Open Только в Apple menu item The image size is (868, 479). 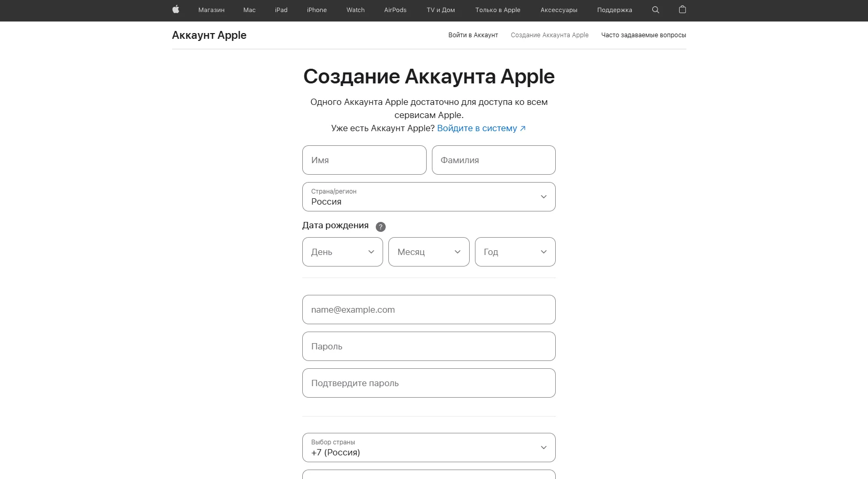tap(498, 10)
